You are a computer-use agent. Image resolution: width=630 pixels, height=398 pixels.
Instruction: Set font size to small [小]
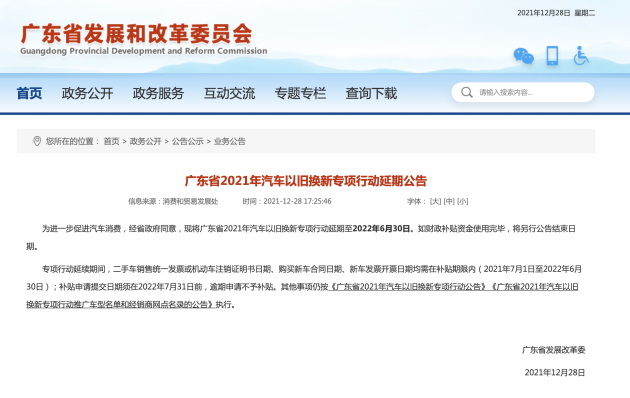tap(462, 201)
